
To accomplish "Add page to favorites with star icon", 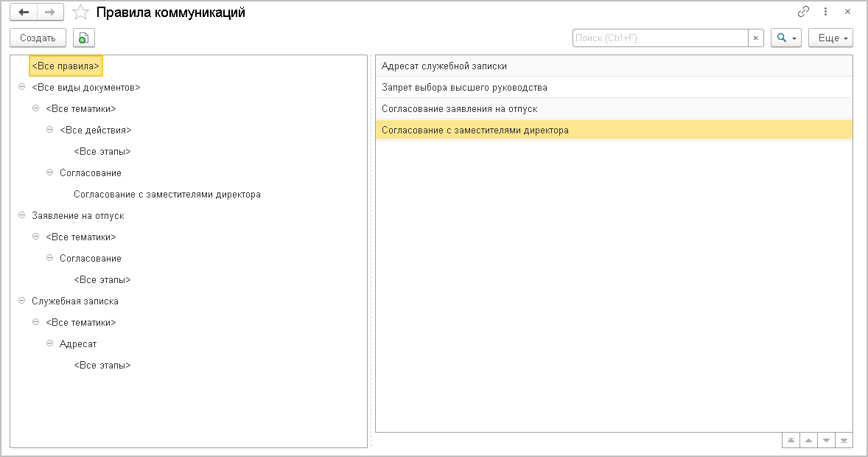I will click(x=82, y=13).
